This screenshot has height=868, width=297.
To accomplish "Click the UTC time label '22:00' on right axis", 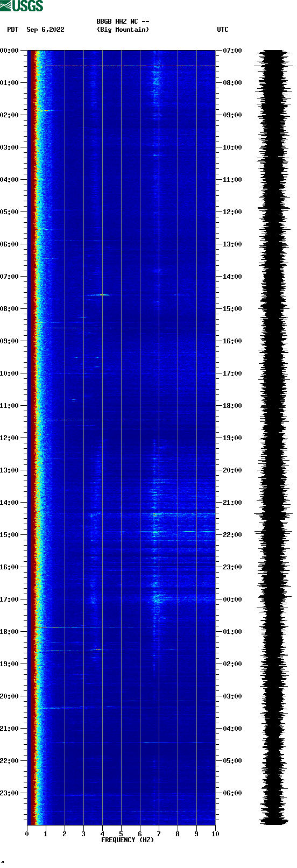I will [x=232, y=535].
